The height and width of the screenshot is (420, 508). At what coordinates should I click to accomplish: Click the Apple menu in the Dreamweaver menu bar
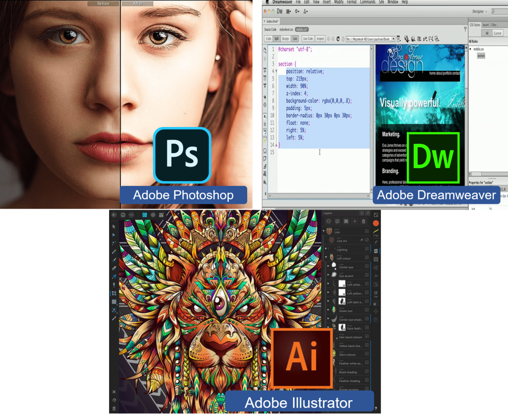[x=267, y=2]
